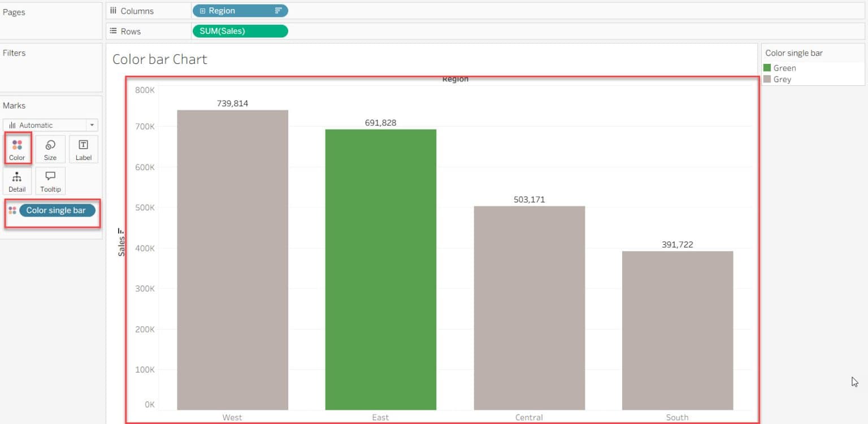Open the Detail marks card
This screenshot has width=868, height=424.
click(x=17, y=181)
